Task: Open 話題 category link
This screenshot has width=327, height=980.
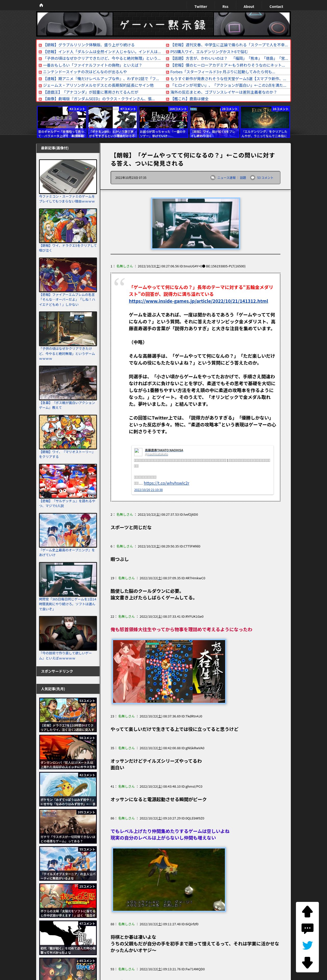Action: (243, 178)
